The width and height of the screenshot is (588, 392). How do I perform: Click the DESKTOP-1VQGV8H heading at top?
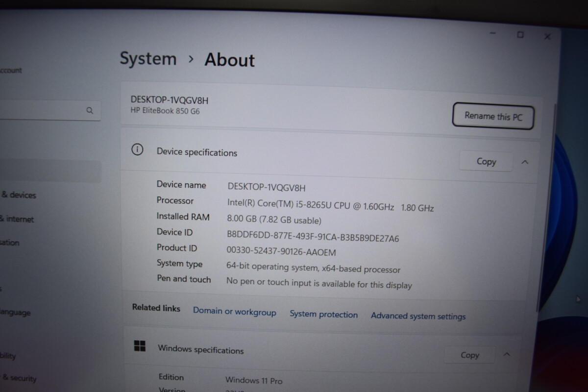(x=170, y=100)
